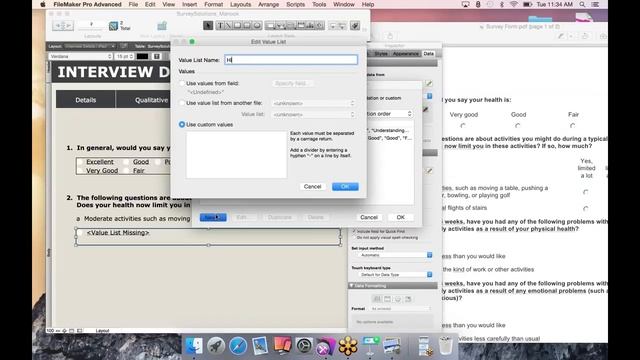Screen dimensions: 640x360
Task: Toggle the bold formatting button
Action: click(x=156, y=56)
